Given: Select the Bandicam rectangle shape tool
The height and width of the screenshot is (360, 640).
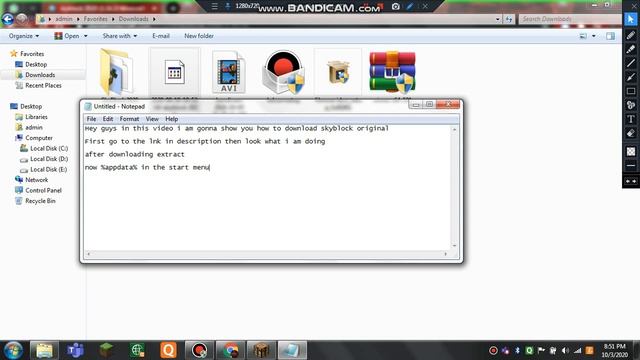Looking at the screenshot, I should pyautogui.click(x=631, y=91).
